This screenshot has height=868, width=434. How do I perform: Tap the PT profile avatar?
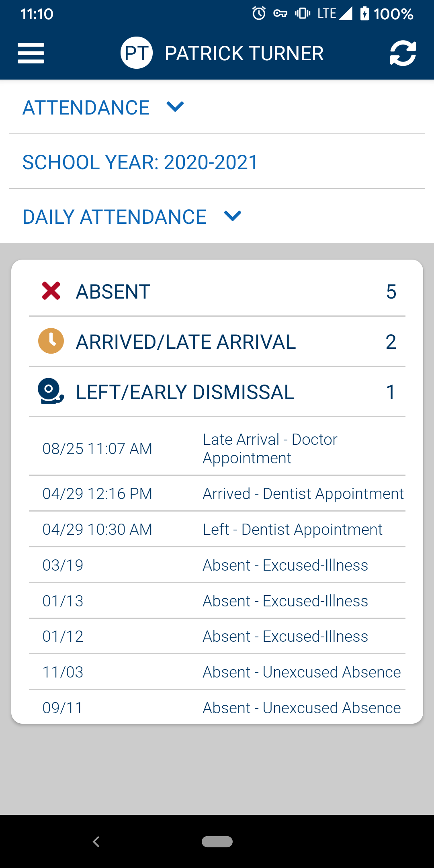(137, 53)
